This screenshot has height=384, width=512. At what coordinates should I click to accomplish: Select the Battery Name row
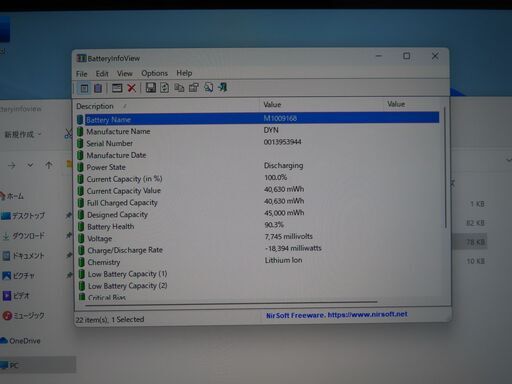click(x=257, y=119)
